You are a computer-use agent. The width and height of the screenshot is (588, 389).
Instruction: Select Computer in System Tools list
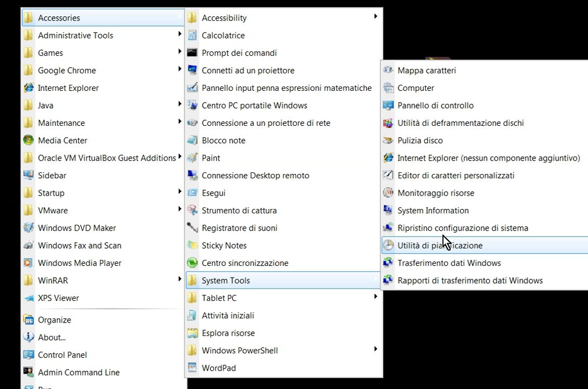click(485, 88)
